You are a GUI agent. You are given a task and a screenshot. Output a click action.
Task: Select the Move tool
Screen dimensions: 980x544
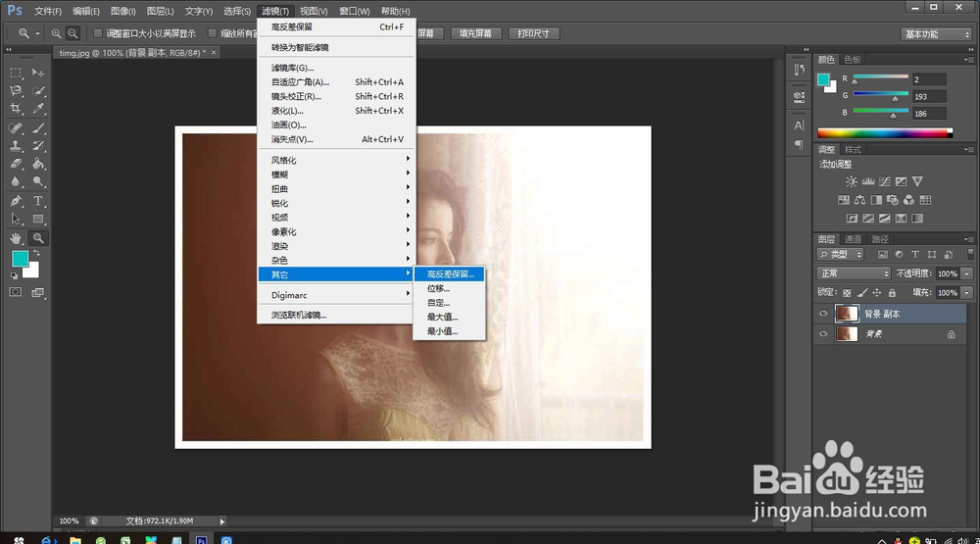pos(38,73)
